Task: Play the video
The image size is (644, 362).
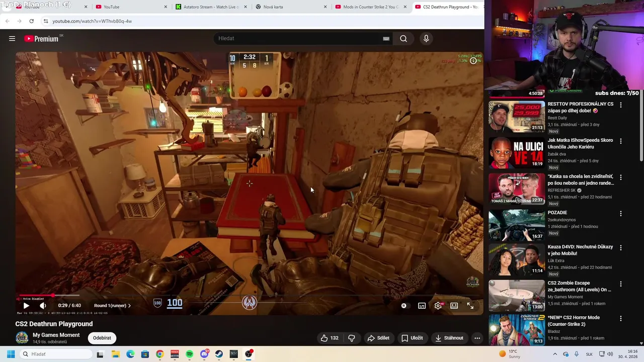Action: tap(26, 306)
